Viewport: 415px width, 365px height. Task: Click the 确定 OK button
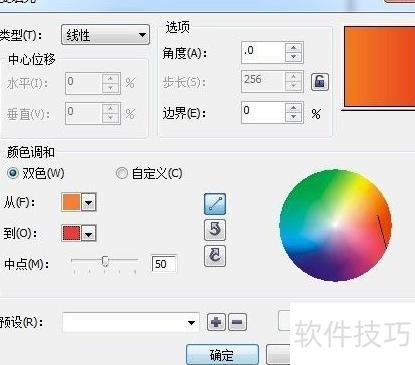tap(222, 355)
